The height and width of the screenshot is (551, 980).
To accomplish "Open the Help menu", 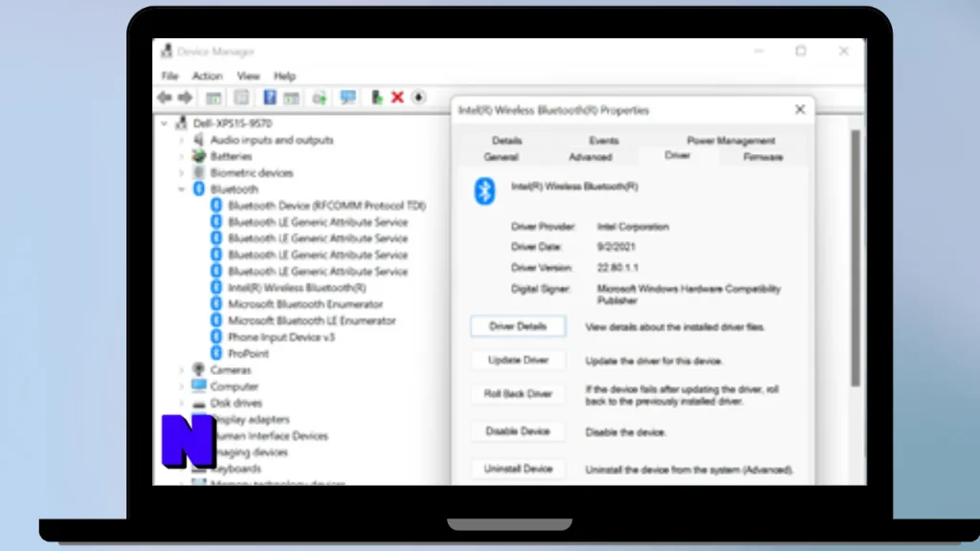I will (284, 77).
